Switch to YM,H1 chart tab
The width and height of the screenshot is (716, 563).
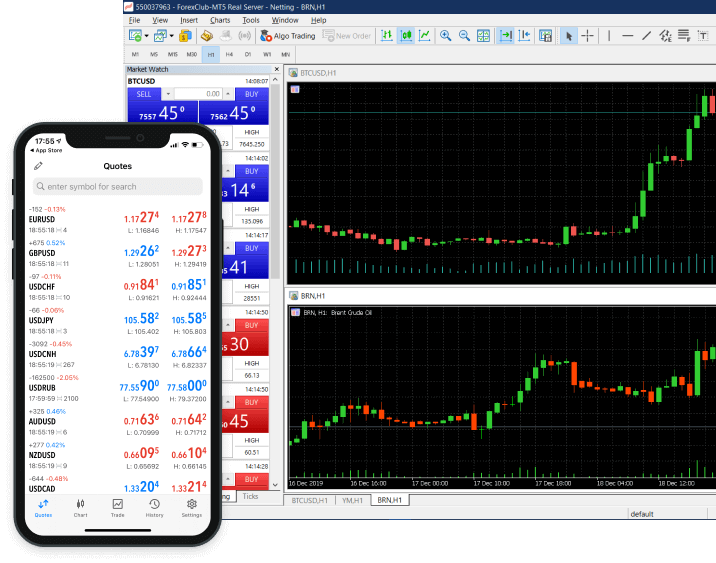pyautogui.click(x=352, y=500)
